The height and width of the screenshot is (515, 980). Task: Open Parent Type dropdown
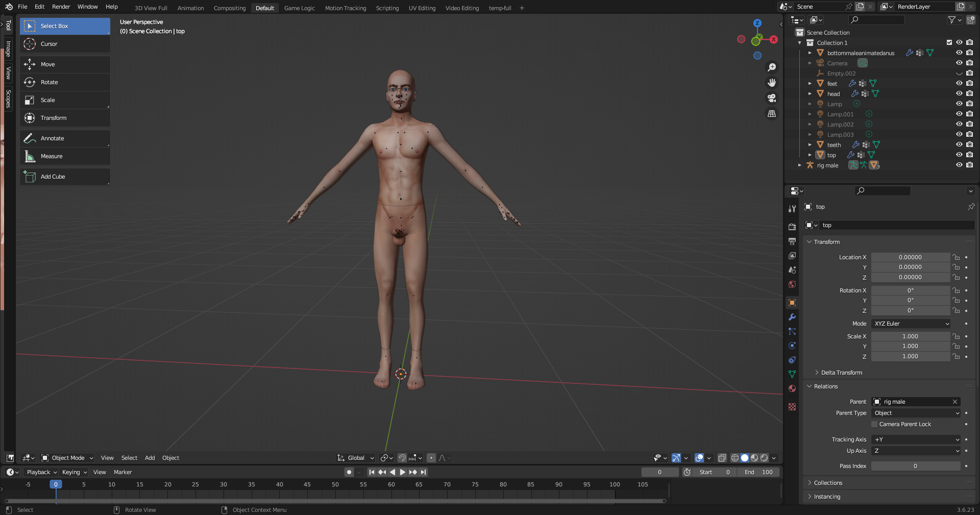click(x=916, y=413)
